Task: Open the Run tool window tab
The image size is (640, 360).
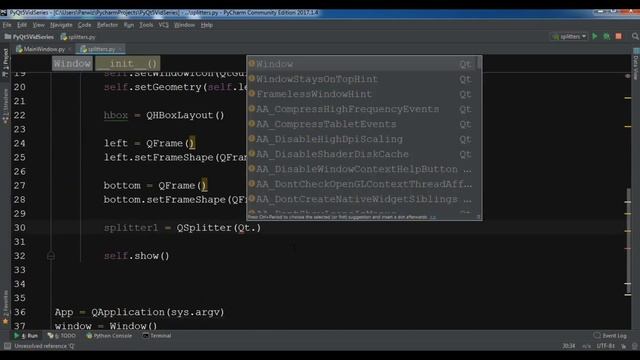Action: coord(26,336)
